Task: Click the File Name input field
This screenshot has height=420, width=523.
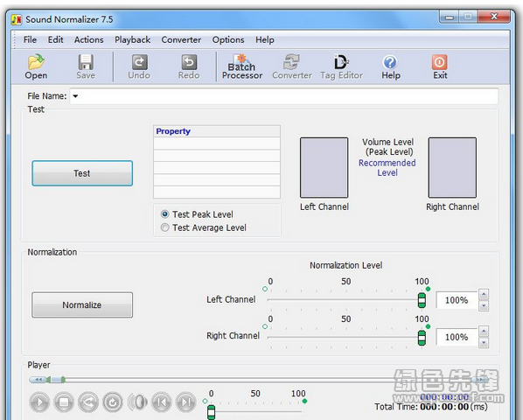Action: click(284, 96)
